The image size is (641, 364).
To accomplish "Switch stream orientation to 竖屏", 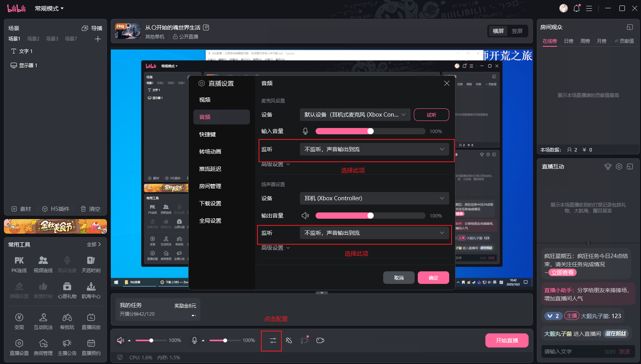I will pyautogui.click(x=518, y=31).
